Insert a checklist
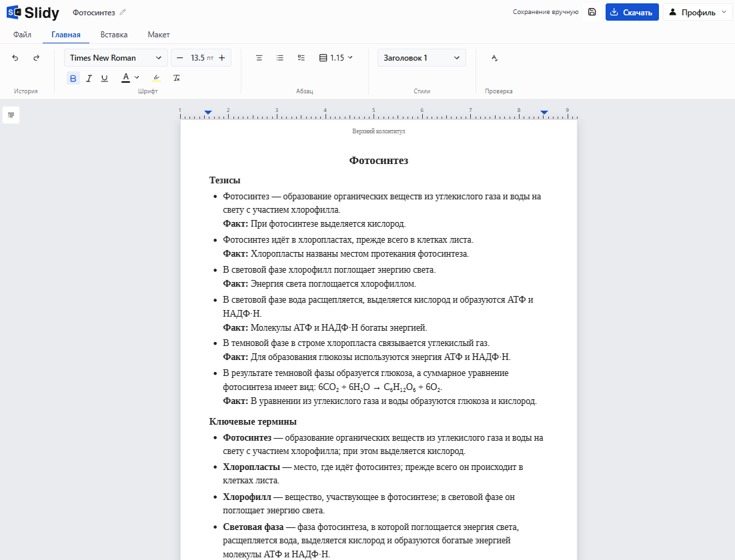This screenshot has height=560, width=735. pyautogui.click(x=301, y=57)
